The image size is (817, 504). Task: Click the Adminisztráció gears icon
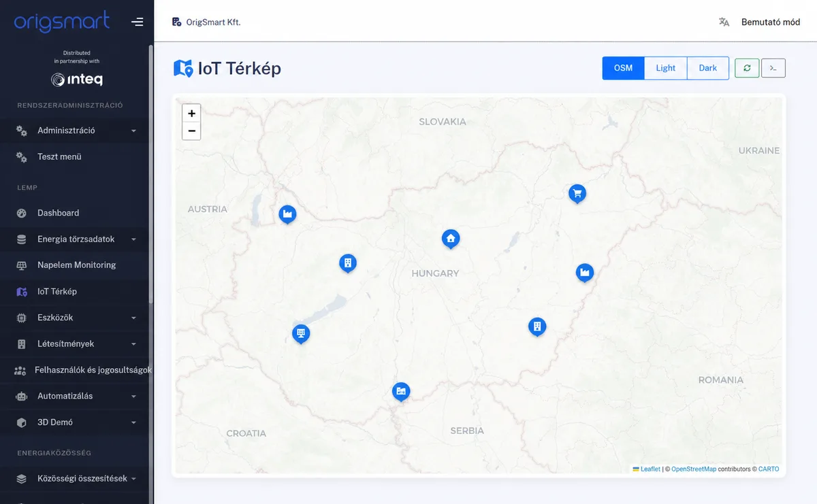click(22, 131)
